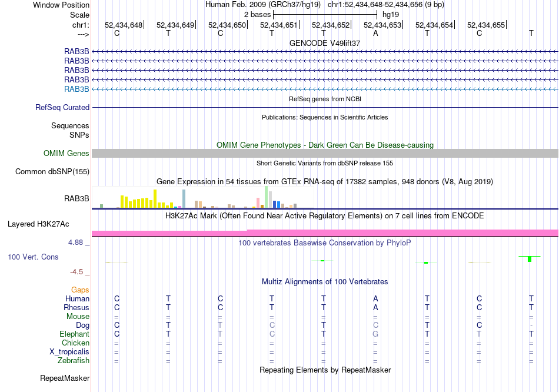Click the 2 bases scale bar
Viewport: 559px width, 392px height.
(325, 15)
